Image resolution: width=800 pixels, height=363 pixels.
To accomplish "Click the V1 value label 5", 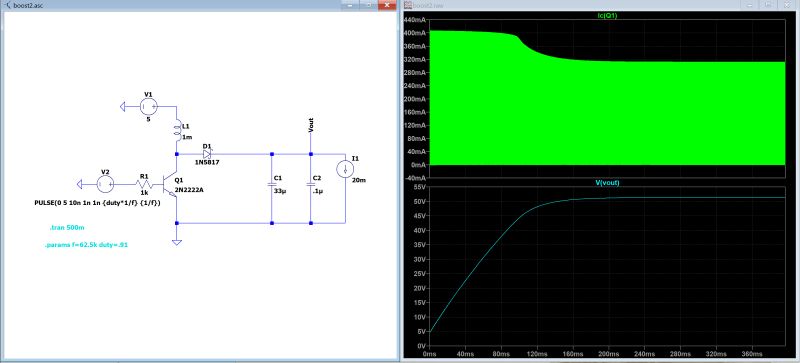I will (x=148, y=119).
